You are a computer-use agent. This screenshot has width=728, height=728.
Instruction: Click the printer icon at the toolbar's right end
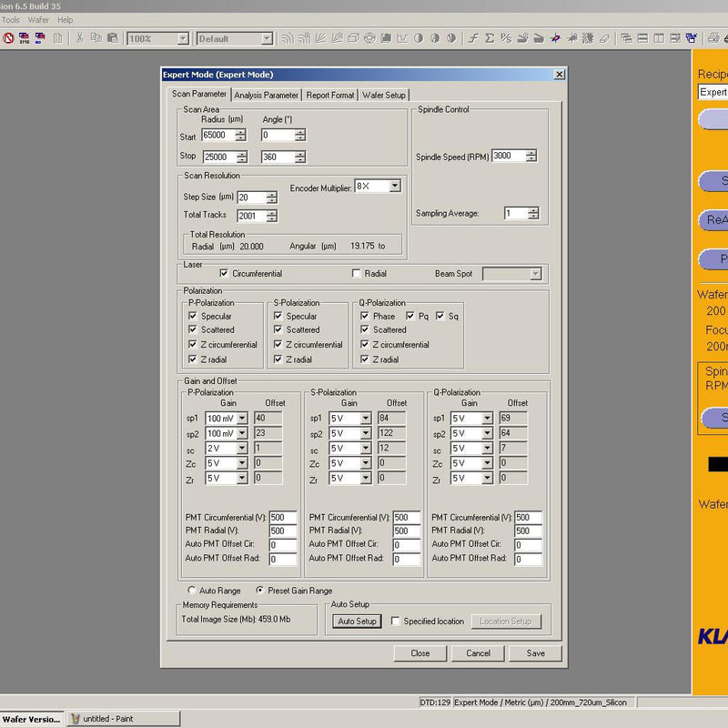(712, 39)
